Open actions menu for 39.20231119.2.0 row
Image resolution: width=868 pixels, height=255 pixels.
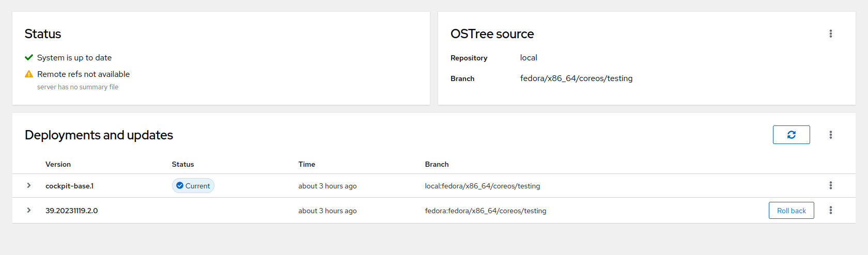tap(830, 210)
